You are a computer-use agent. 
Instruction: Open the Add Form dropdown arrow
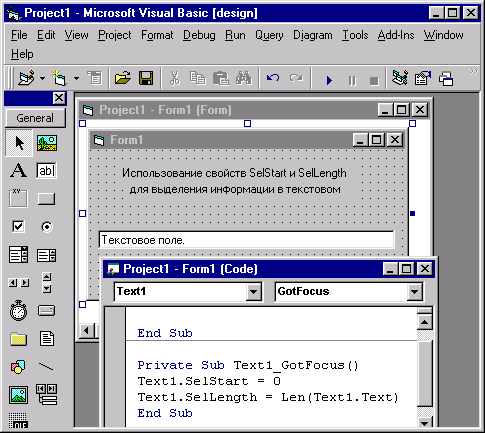[x=77, y=79]
